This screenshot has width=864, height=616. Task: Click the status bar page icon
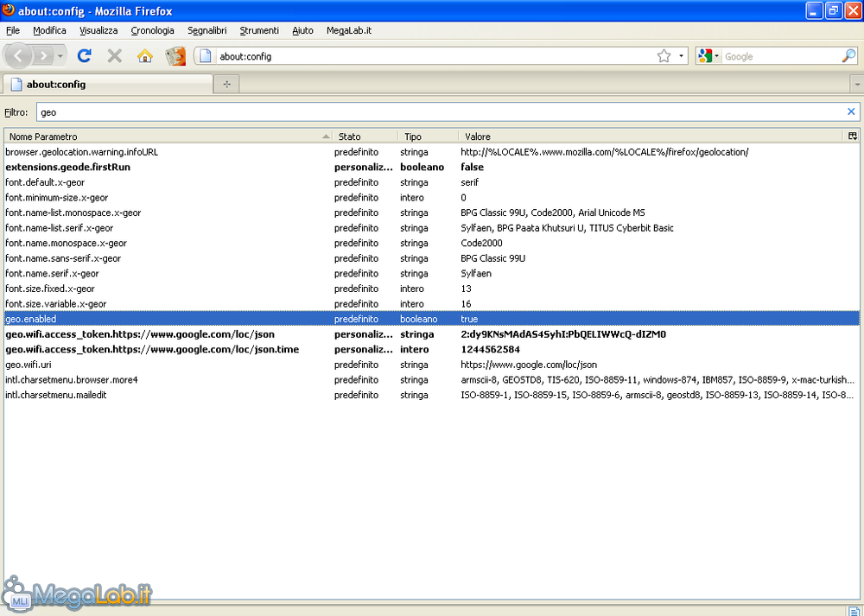click(853, 611)
